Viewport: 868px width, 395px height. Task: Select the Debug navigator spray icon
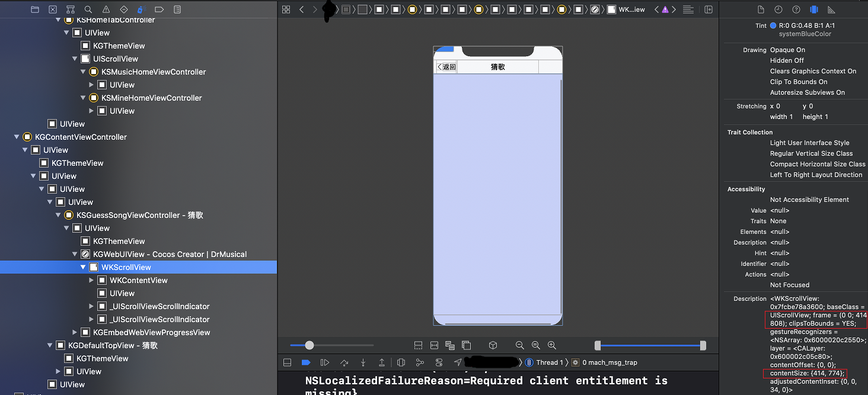click(x=141, y=9)
